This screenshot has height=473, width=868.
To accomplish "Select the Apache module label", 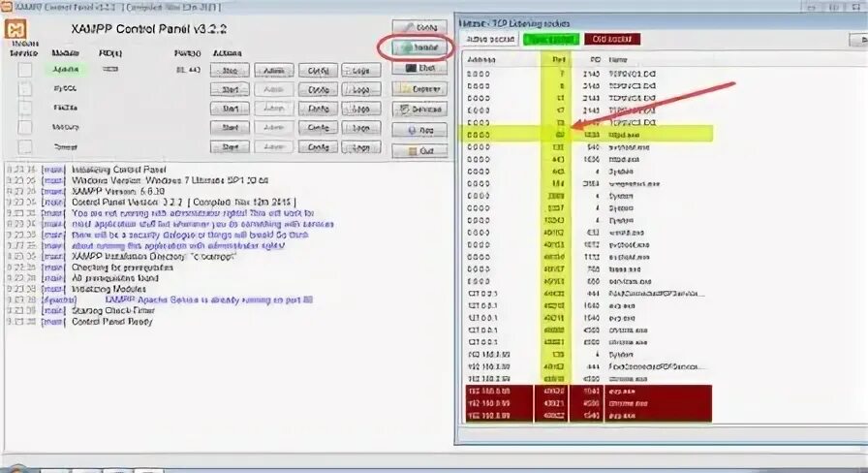I will (66, 69).
